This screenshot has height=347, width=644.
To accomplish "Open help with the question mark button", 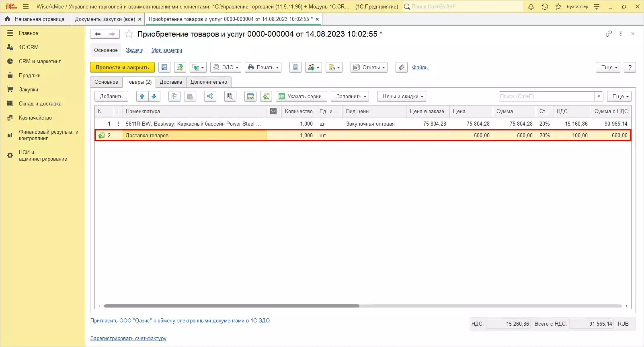I will (630, 67).
